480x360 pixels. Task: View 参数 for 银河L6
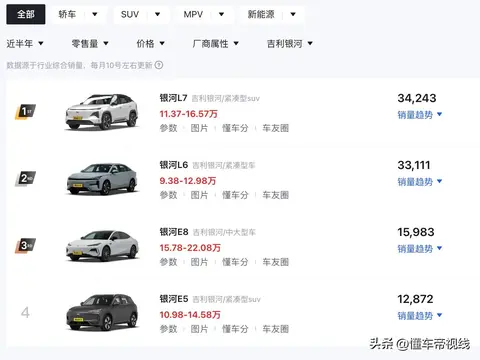click(x=168, y=195)
